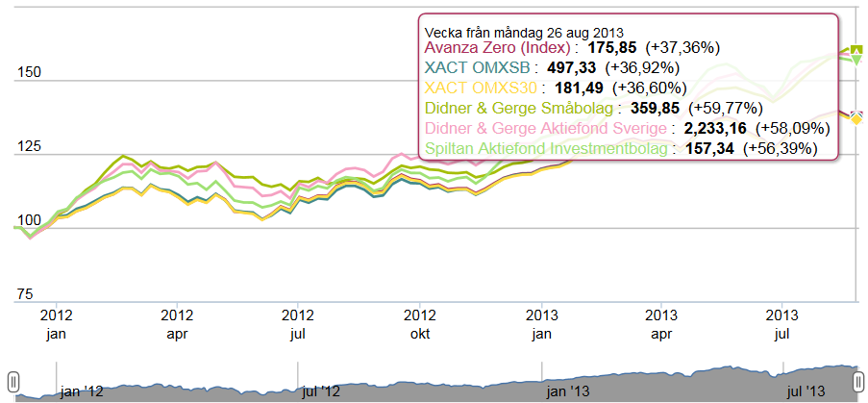Select Avanza Zero (Index) in tooltip
The width and height of the screenshot is (868, 403).
pyautogui.click(x=498, y=47)
